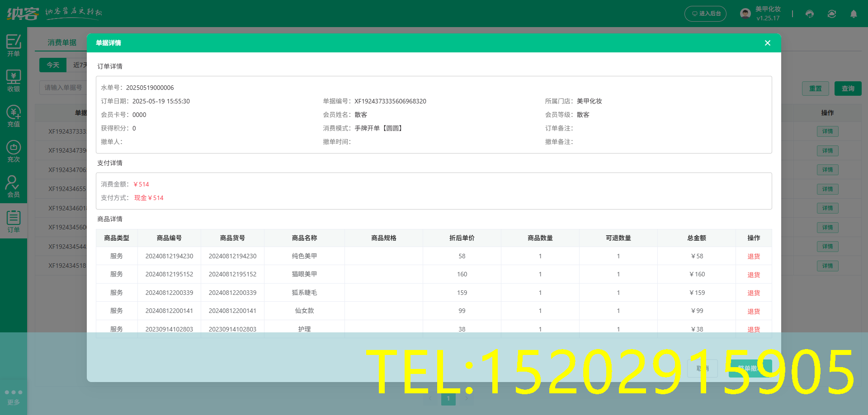
Task: Click the 进入后台 button
Action: (705, 14)
